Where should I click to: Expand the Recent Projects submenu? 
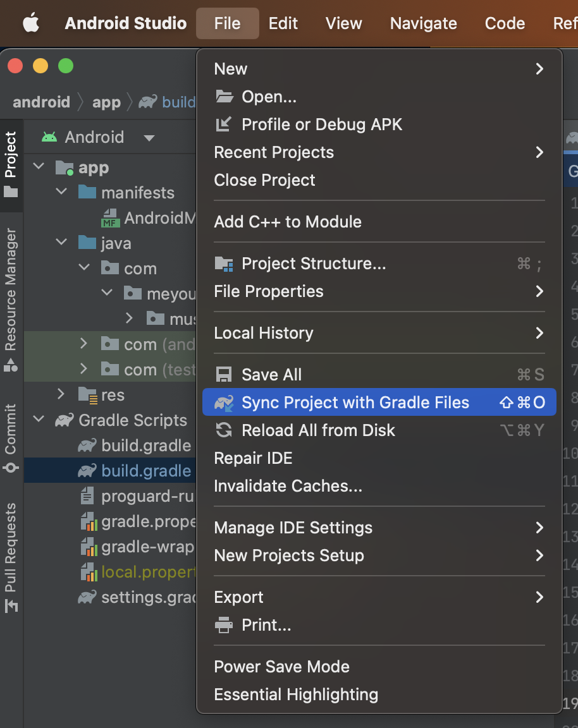pos(274,152)
